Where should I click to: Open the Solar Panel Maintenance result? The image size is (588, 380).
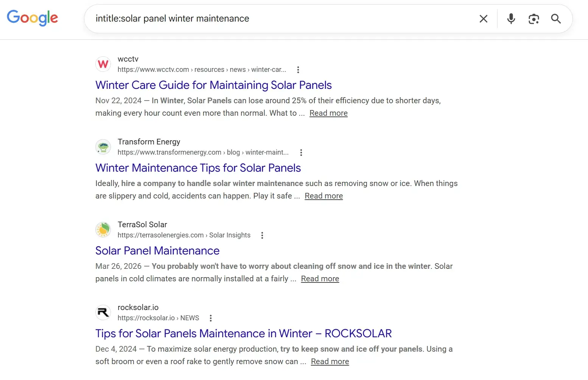157,251
